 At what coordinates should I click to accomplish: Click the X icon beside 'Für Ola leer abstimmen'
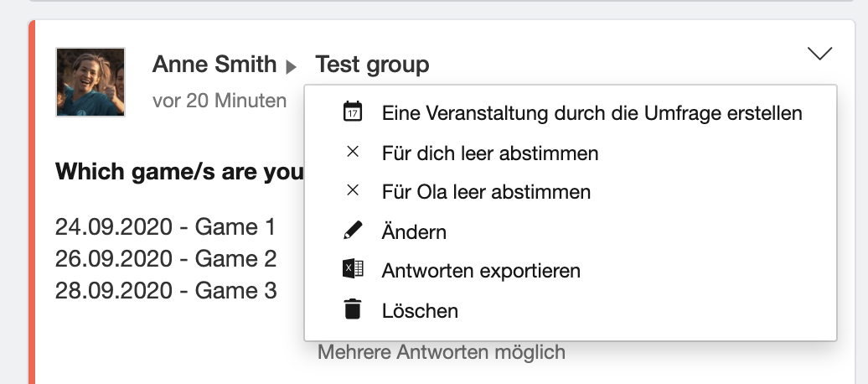[x=353, y=190]
